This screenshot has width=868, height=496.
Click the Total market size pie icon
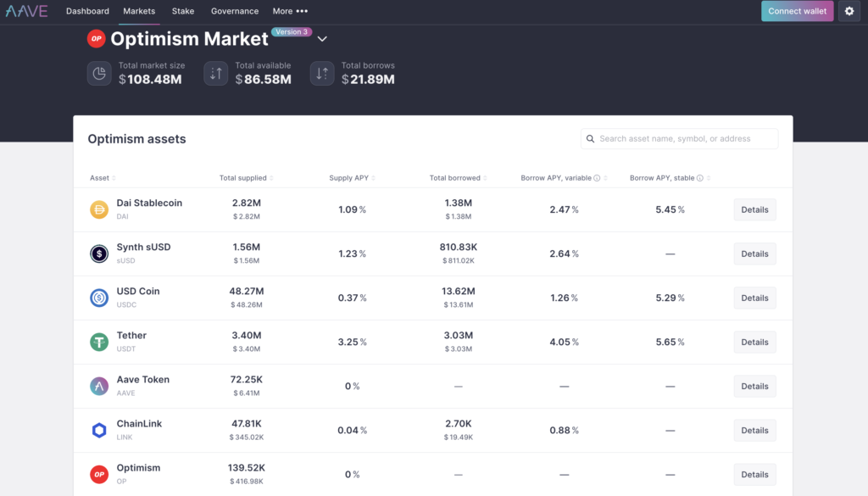click(x=99, y=73)
